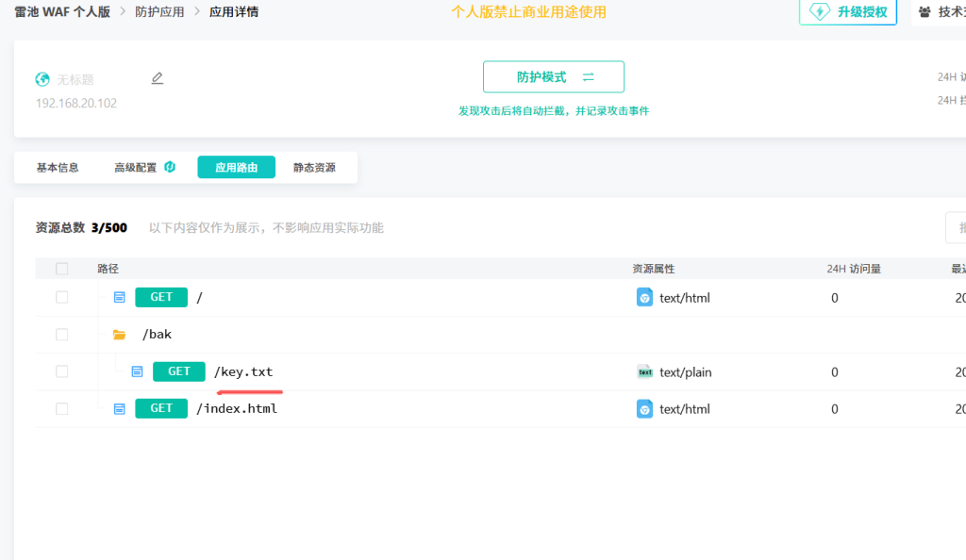966x560 pixels.
Task: Check the box for the /bak row
Action: tap(62, 335)
